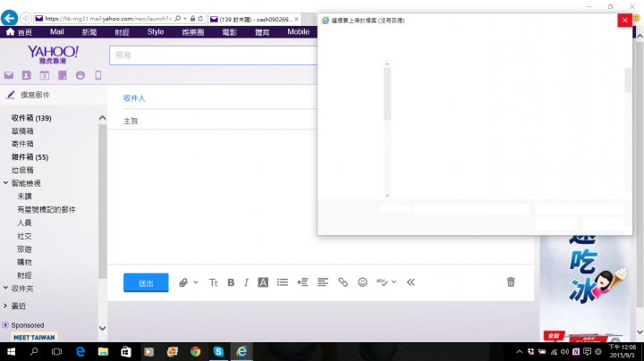Run the spell check abc icon
The height and width of the screenshot is (361, 644).
coord(382,282)
